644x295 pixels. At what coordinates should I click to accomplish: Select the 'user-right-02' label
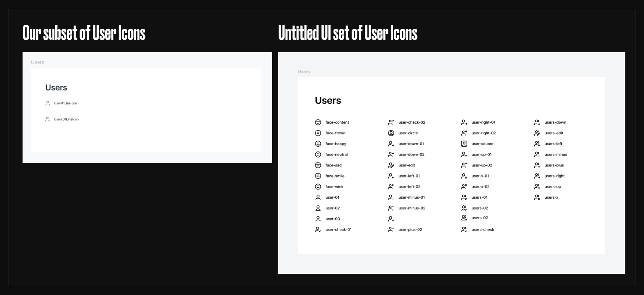click(x=484, y=133)
